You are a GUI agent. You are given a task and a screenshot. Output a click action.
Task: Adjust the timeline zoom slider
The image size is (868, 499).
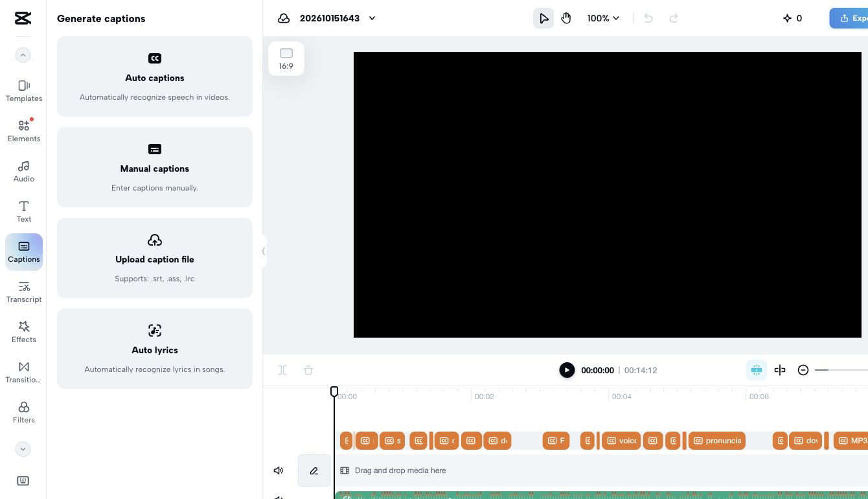(841, 370)
